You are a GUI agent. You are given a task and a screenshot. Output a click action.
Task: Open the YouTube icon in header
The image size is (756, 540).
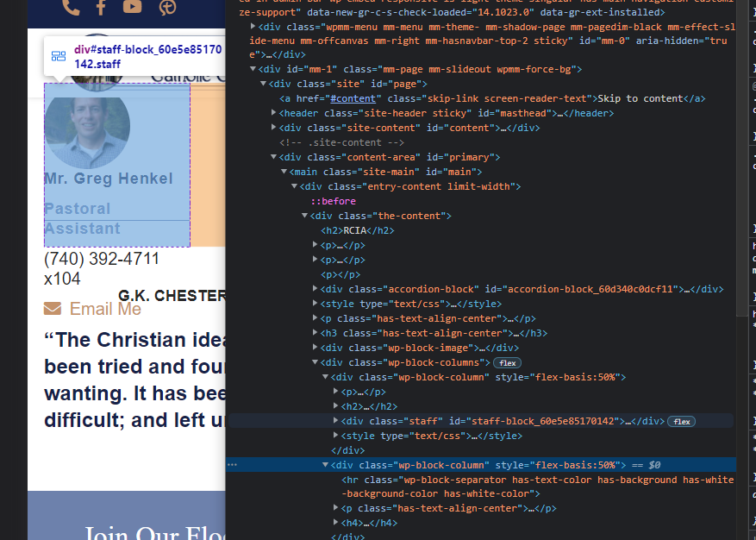click(132, 8)
